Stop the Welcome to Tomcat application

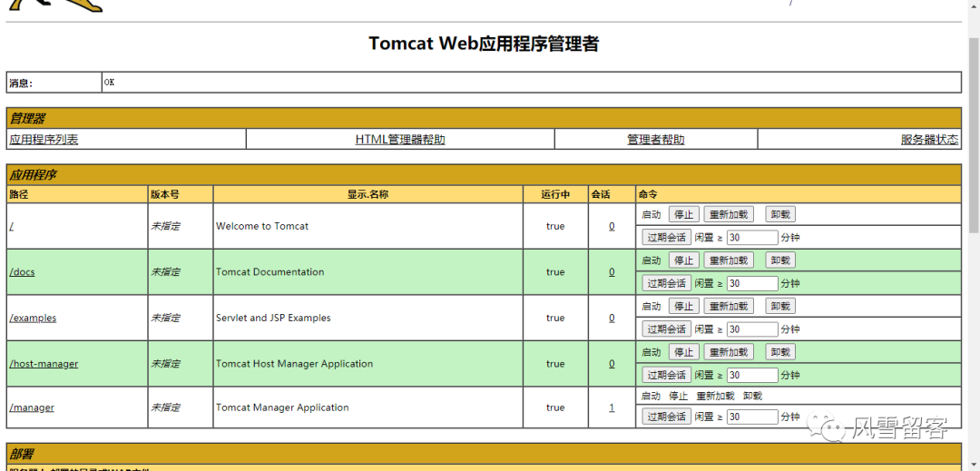click(684, 215)
